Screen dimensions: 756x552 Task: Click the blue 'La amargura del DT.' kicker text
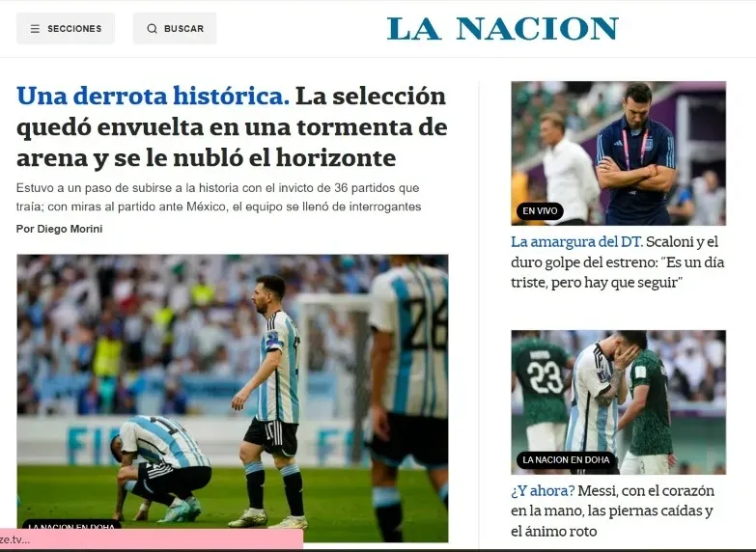(x=576, y=241)
